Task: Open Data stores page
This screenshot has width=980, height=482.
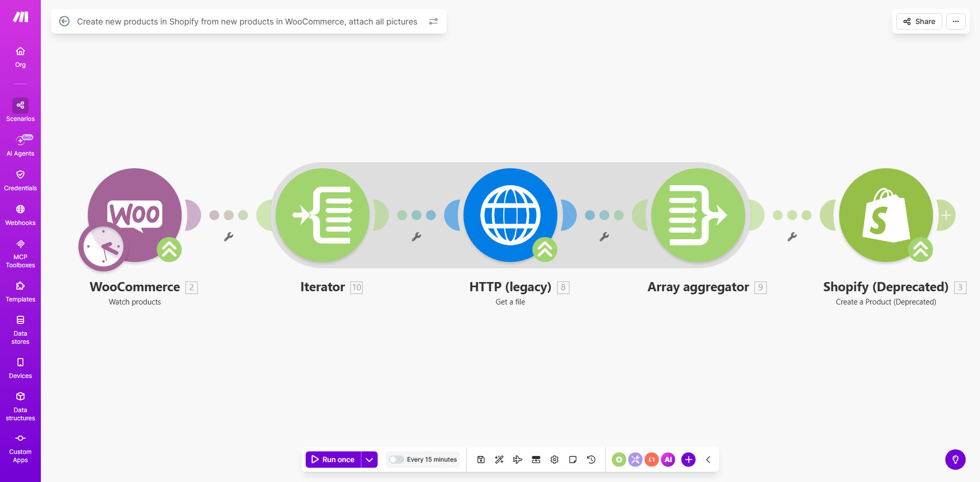Action: pos(20,330)
